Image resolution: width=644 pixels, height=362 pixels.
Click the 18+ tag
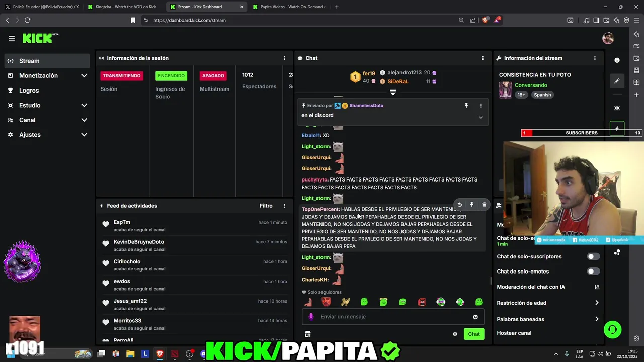521,95
